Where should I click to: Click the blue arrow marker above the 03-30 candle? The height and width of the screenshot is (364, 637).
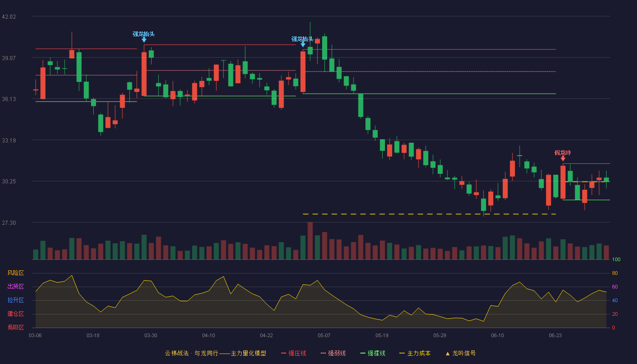[144, 40]
